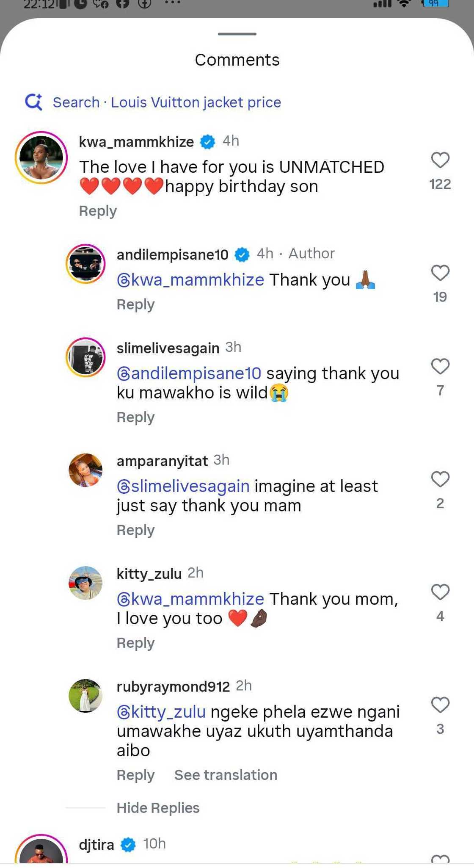Like kwa_mammkhize's birthday comment heart icon
Image resolution: width=474 pixels, height=868 pixels.
tap(439, 159)
